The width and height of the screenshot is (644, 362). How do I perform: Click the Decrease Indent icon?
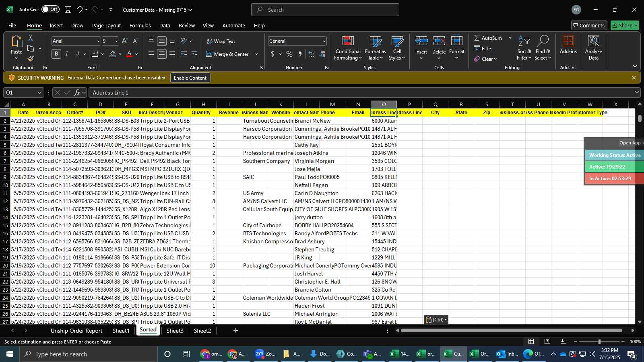(184, 54)
